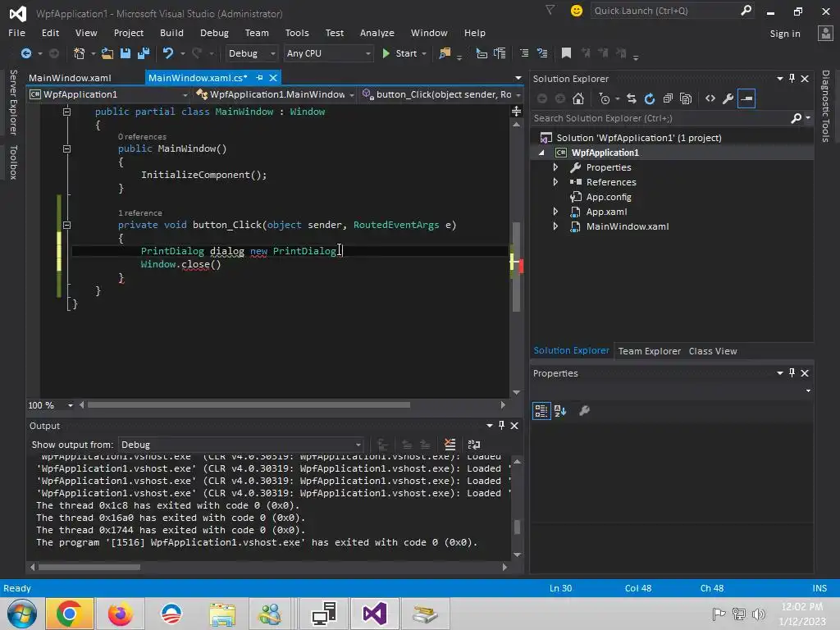Screen dimensions: 840x630
Task: Toggle Preview Selected Items in Solution Explorer
Action: click(x=746, y=98)
